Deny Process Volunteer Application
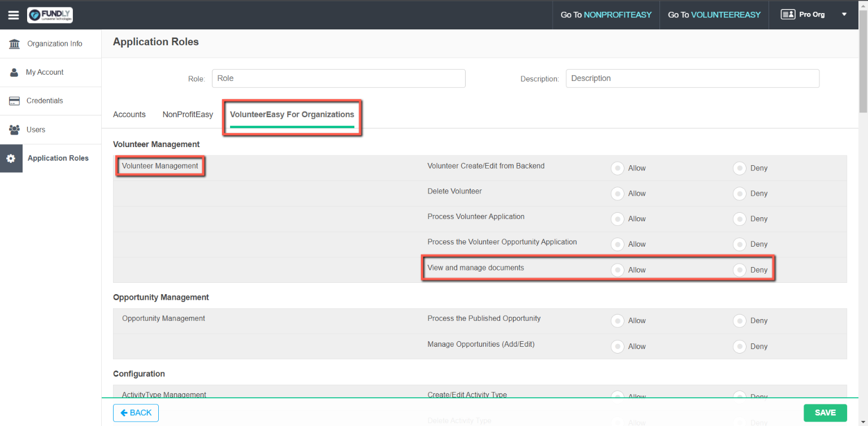 coord(740,219)
